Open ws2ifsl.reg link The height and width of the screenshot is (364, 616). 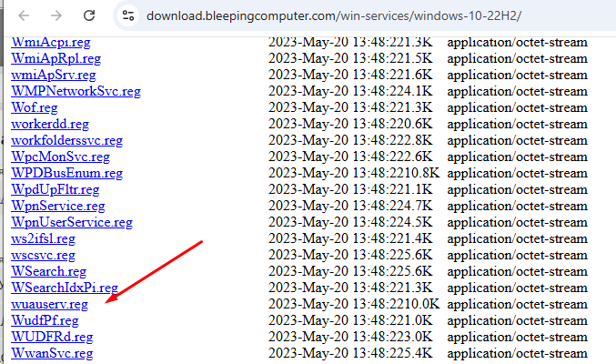[43, 238]
